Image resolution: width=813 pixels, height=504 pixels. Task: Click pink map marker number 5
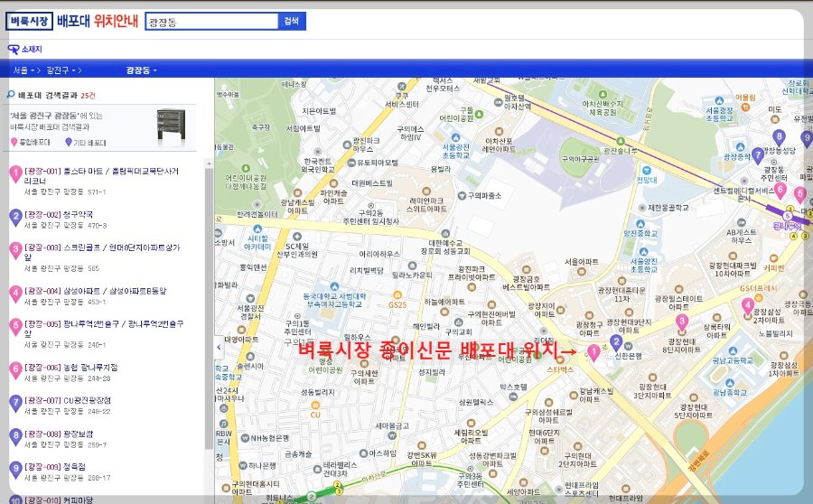point(800,194)
